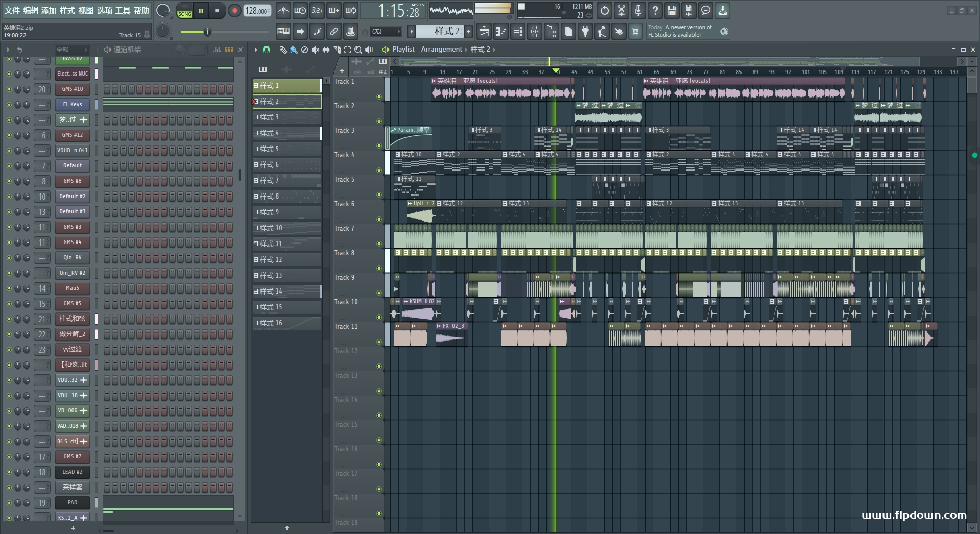
Task: Mute Track 1 using its green dot
Action: tap(379, 96)
